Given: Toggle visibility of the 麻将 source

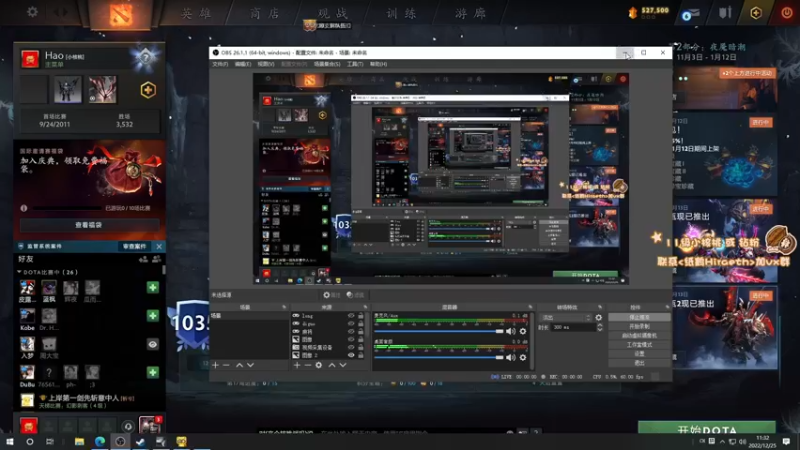Looking at the screenshot, I should pyautogui.click(x=351, y=332).
